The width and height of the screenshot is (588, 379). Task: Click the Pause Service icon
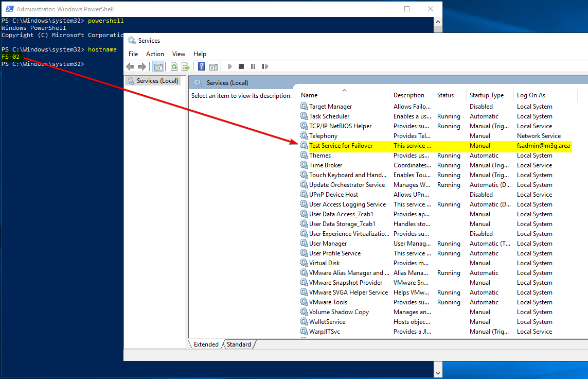click(x=253, y=67)
